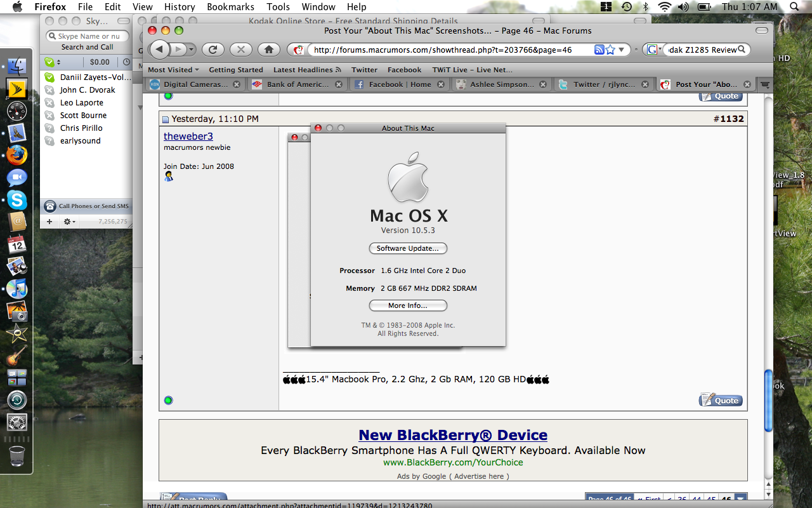Screen dimensions: 812x508
Task: Switch to the Twitter / rjlync tab
Action: [x=603, y=84]
